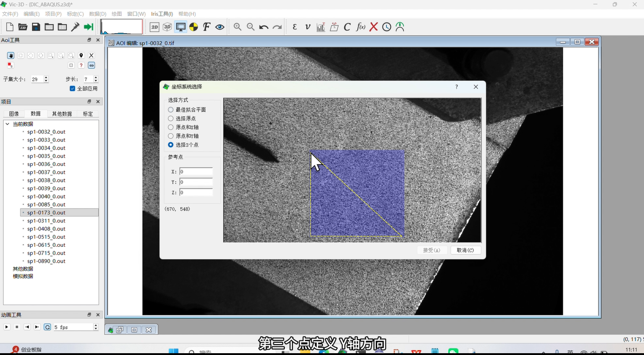644x355 pixels.
Task: Select the 最佳拟合平面 radio option
Action: click(x=171, y=110)
